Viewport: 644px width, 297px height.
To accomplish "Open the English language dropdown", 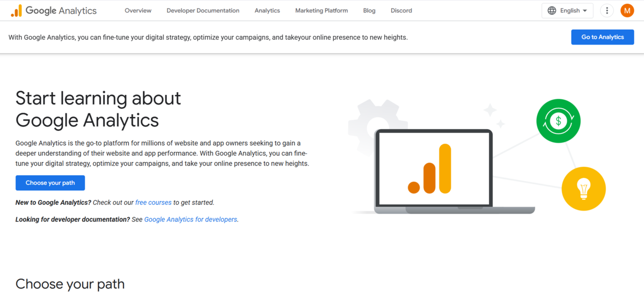I will tap(568, 10).
